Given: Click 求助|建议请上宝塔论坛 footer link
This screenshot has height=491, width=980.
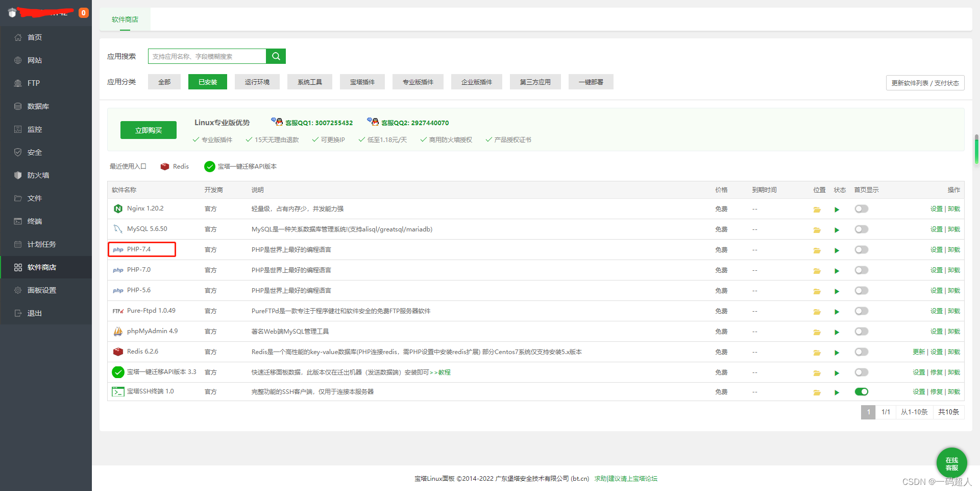Looking at the screenshot, I should pos(626,479).
